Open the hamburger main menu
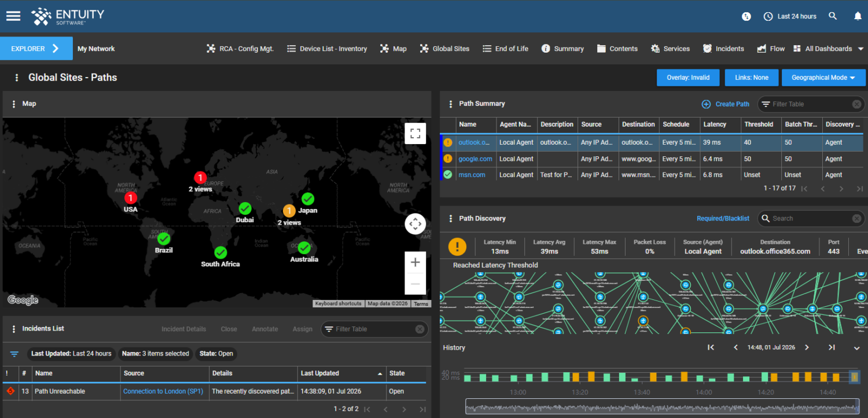868x418 pixels. click(13, 16)
